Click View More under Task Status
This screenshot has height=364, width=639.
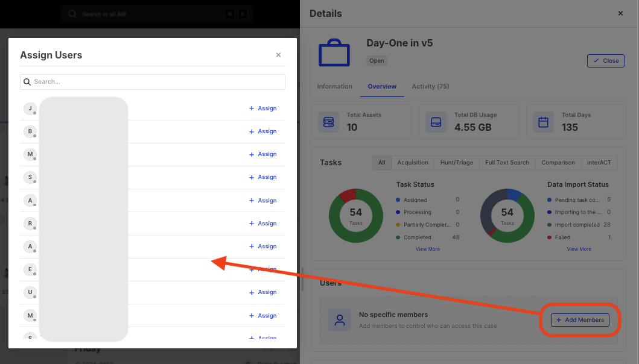(x=427, y=249)
